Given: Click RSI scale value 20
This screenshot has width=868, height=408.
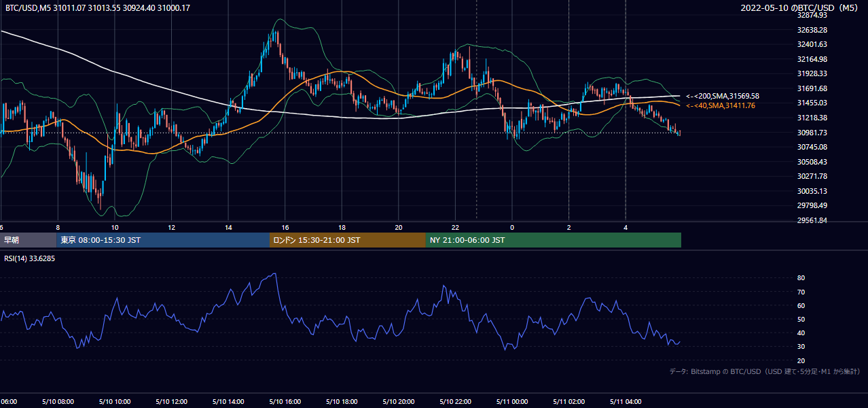Looking at the screenshot, I should (801, 360).
